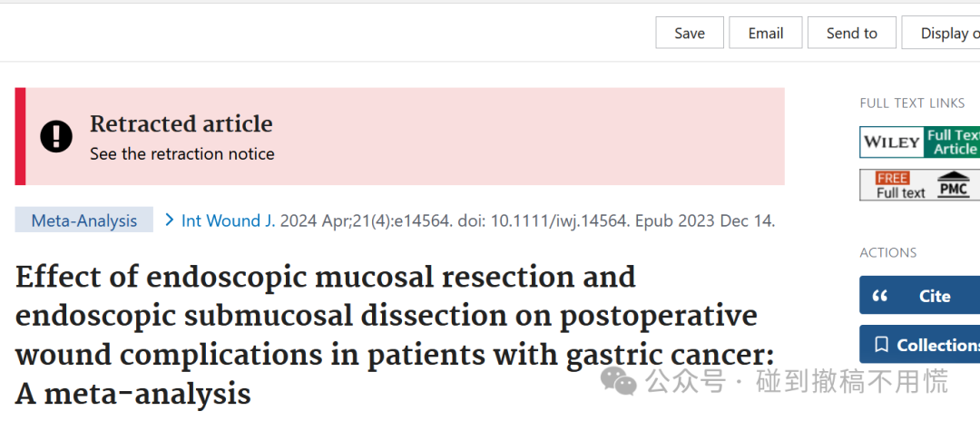Click the article title heading
The height and width of the screenshot is (421, 980).
[395, 336]
